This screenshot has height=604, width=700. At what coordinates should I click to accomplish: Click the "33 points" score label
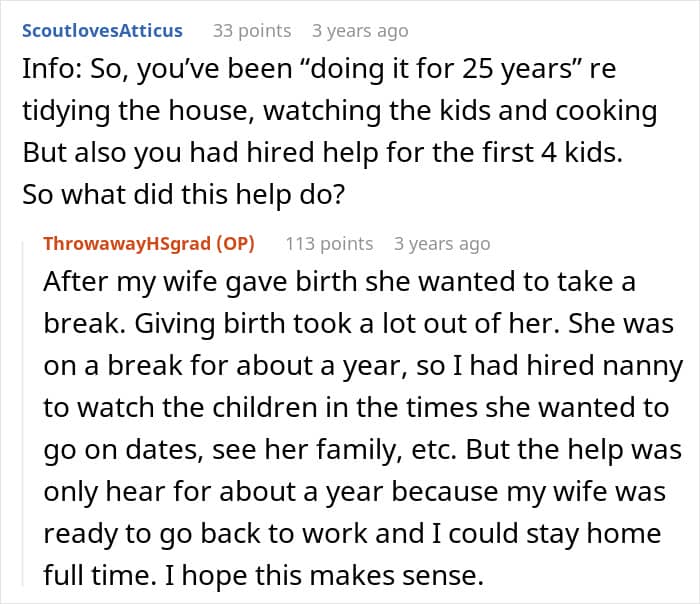(251, 31)
